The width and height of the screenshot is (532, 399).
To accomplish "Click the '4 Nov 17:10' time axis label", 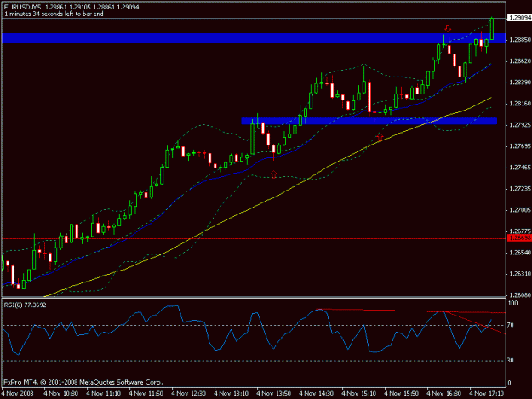I will (486, 394).
